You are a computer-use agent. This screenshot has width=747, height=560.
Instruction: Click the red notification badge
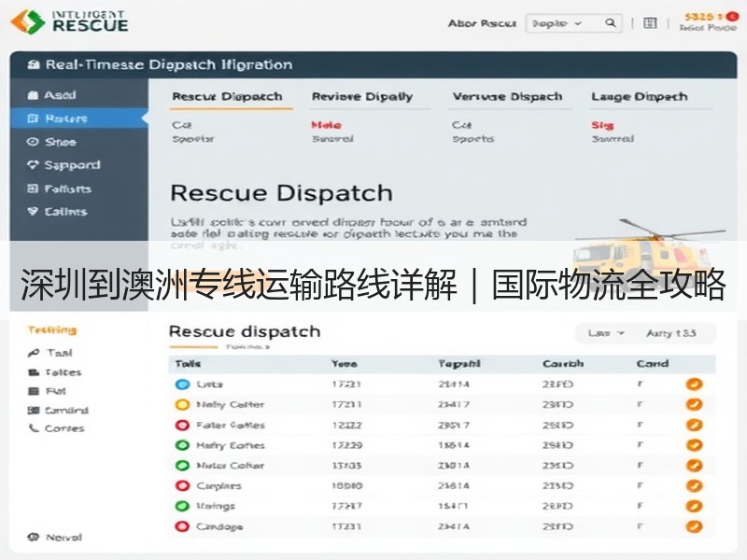click(x=732, y=17)
